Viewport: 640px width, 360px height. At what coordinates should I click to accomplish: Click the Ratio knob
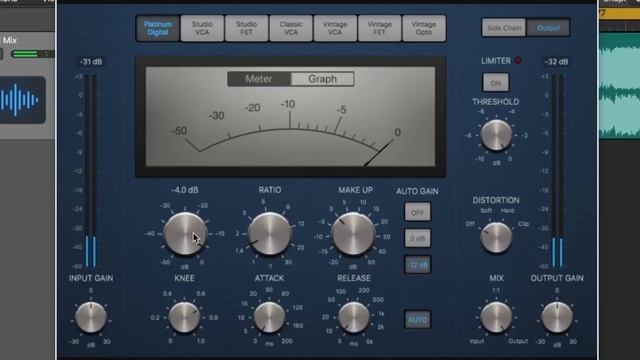click(x=270, y=234)
